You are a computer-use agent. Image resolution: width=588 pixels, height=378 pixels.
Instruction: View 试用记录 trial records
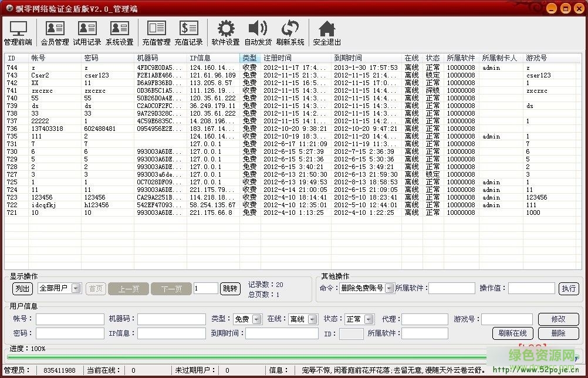[x=87, y=32]
